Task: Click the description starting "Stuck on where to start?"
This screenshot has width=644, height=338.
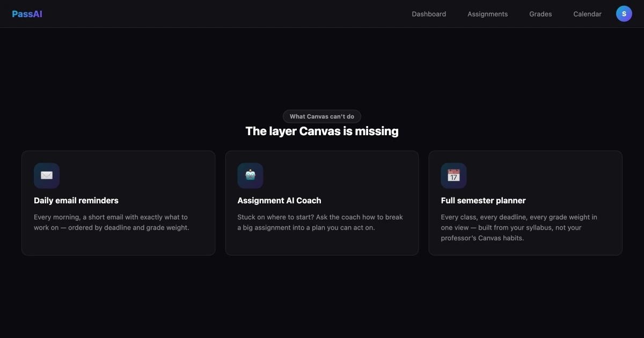Action: pos(320,222)
